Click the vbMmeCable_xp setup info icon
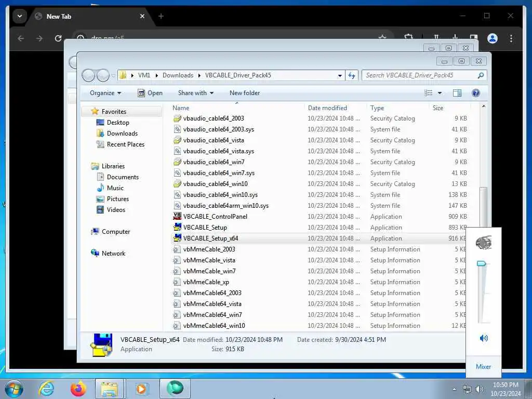Viewport: 532px width, 399px height. coord(177,282)
